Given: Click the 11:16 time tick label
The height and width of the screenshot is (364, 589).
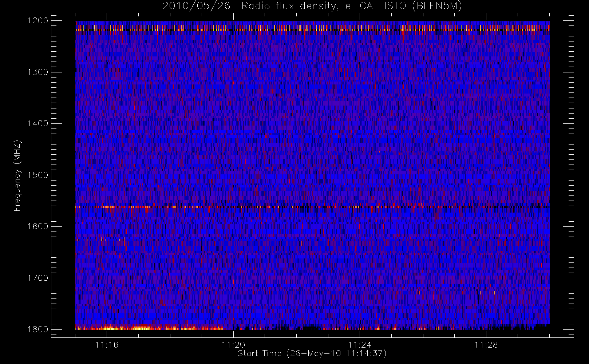Looking at the screenshot, I should click(107, 345).
